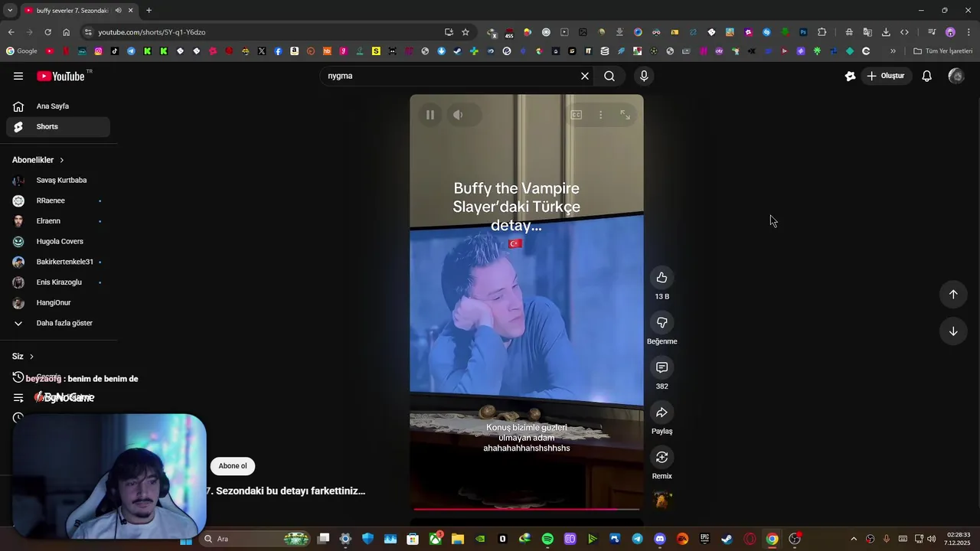
Task: Mute the Short with the volume icon
Action: (458, 115)
